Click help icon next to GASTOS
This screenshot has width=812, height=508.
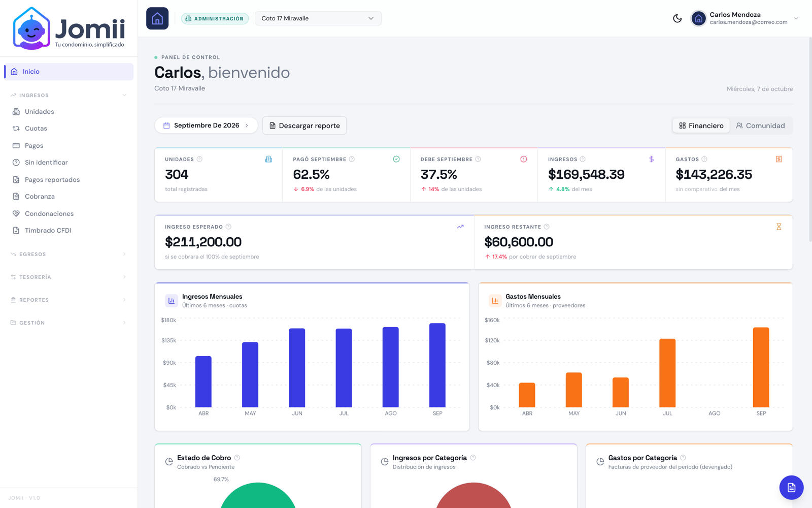click(704, 159)
